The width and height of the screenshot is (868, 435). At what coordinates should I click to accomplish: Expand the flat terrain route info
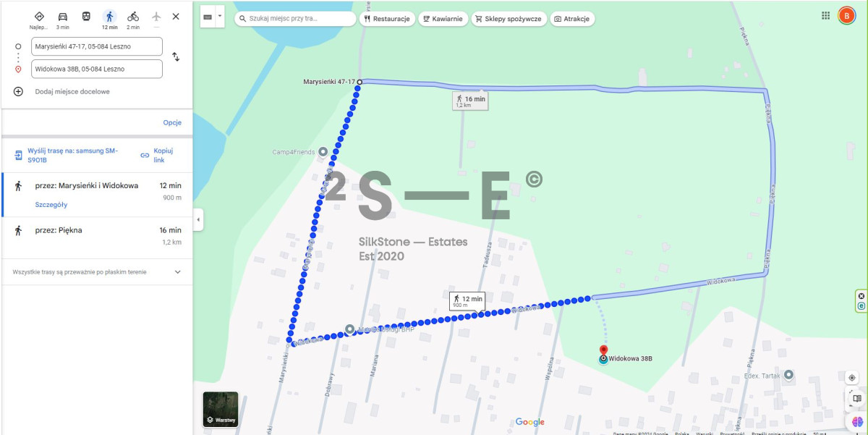pos(178,272)
